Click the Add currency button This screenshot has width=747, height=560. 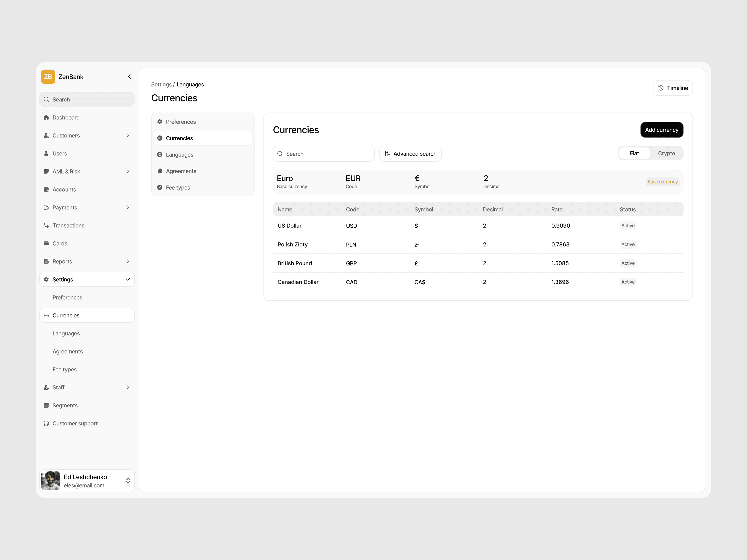click(662, 130)
